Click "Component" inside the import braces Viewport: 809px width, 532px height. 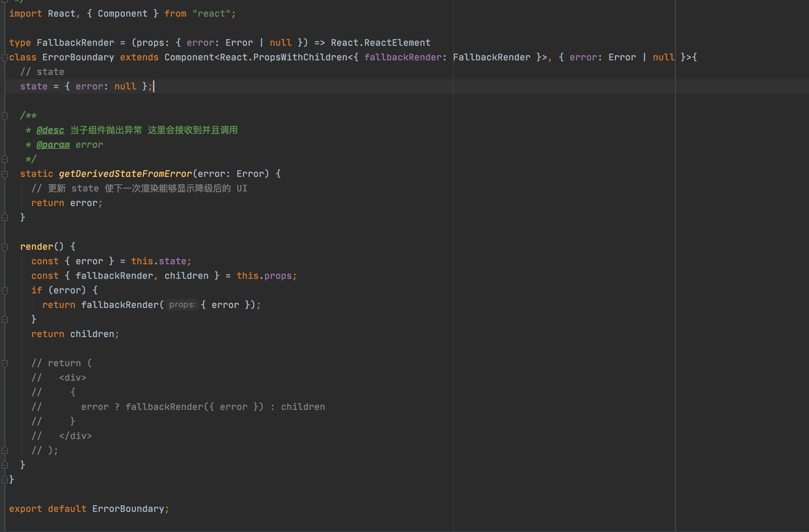[x=122, y=14]
